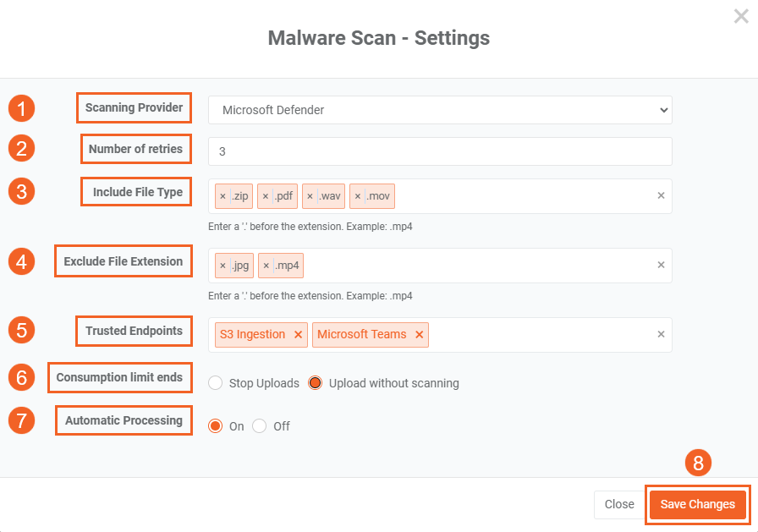758x532 pixels.
Task: Clear all Include File Type entries
Action: (661, 196)
